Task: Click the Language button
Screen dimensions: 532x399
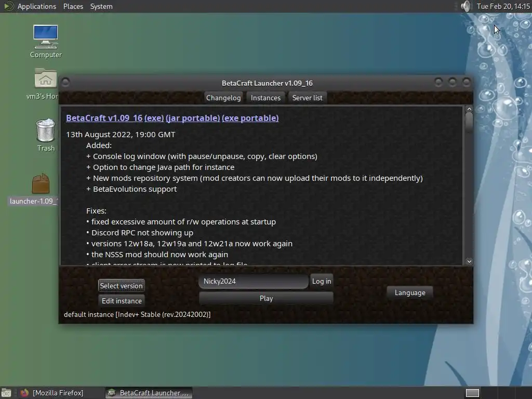Action: point(410,293)
